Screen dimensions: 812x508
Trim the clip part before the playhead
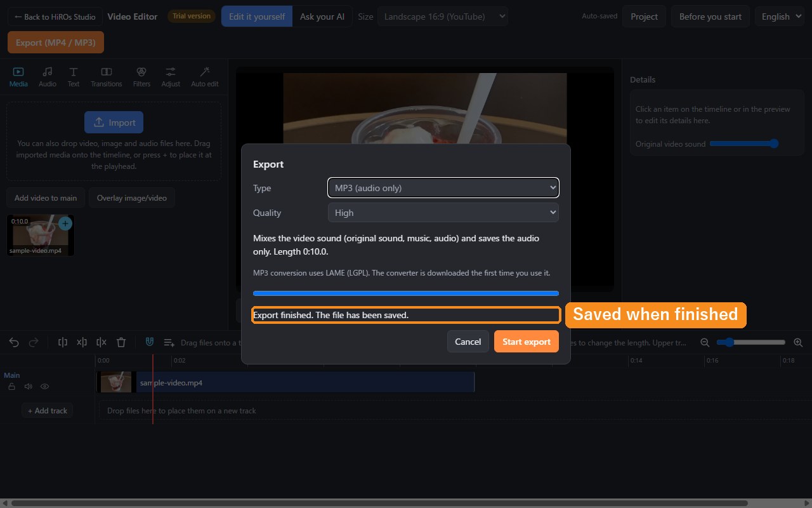click(x=82, y=342)
